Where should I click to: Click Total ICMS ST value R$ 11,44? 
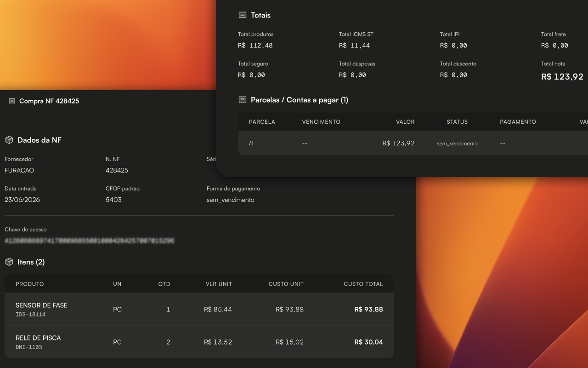[354, 46]
